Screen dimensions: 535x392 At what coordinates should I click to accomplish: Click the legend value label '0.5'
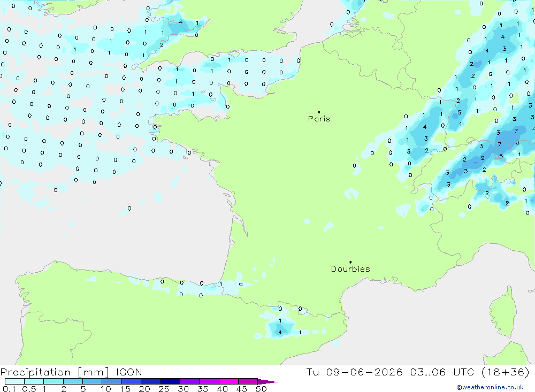[29, 389]
